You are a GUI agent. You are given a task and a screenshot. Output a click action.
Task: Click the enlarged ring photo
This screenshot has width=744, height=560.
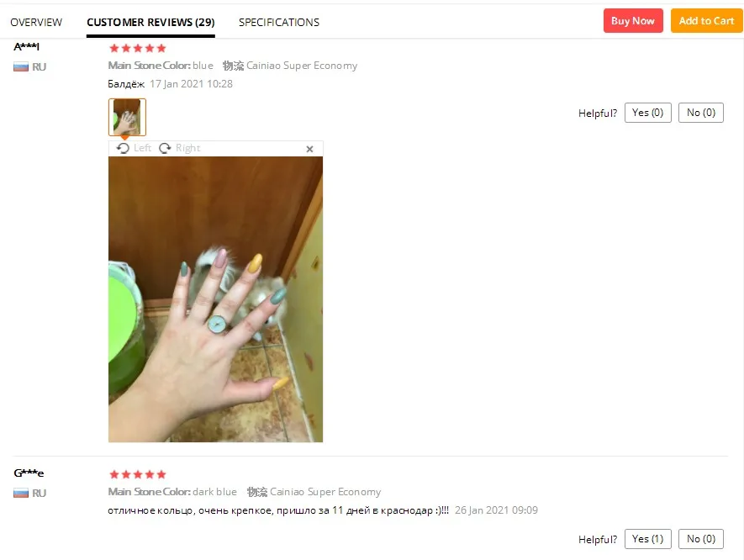point(215,299)
